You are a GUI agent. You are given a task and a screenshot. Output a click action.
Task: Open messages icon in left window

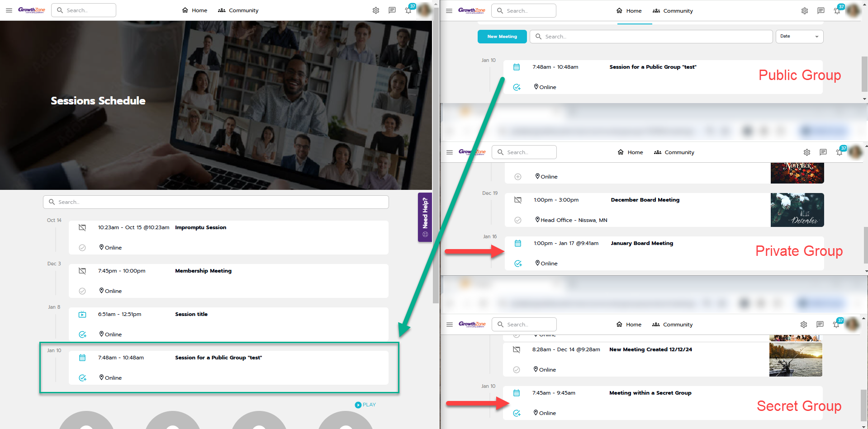click(x=392, y=10)
